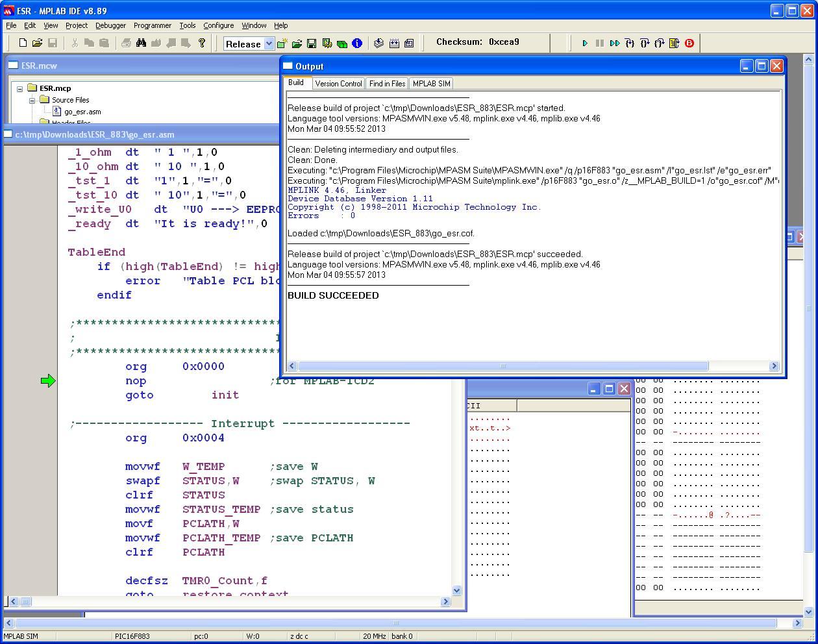The height and width of the screenshot is (644, 818).
Task: Open the Debugger menu
Action: tap(110, 25)
